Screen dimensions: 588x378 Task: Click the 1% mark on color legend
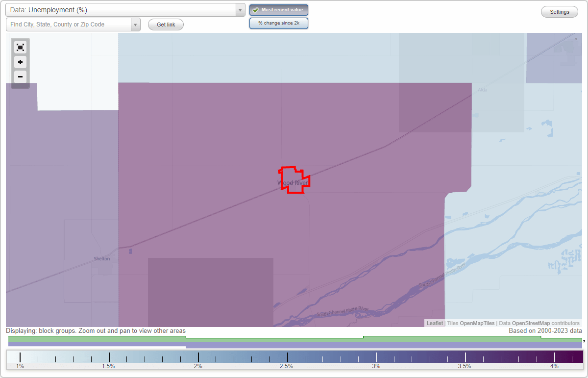pos(20,366)
